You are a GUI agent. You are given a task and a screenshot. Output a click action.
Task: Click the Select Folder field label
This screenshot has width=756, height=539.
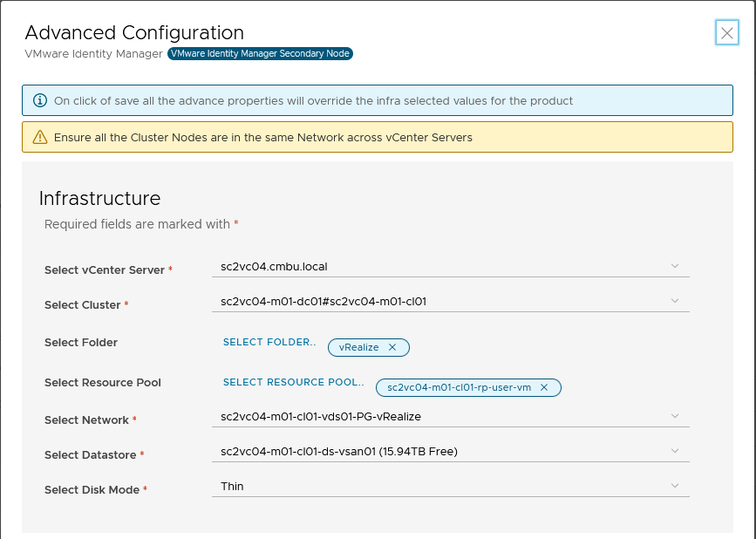81,343
